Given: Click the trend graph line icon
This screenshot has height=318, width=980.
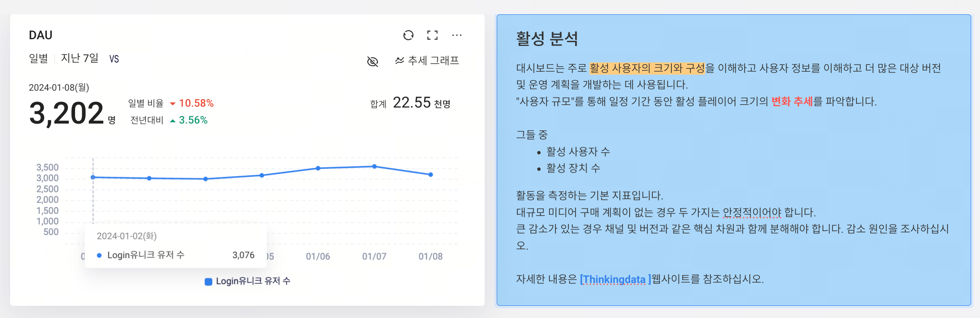Looking at the screenshot, I should 399,60.
